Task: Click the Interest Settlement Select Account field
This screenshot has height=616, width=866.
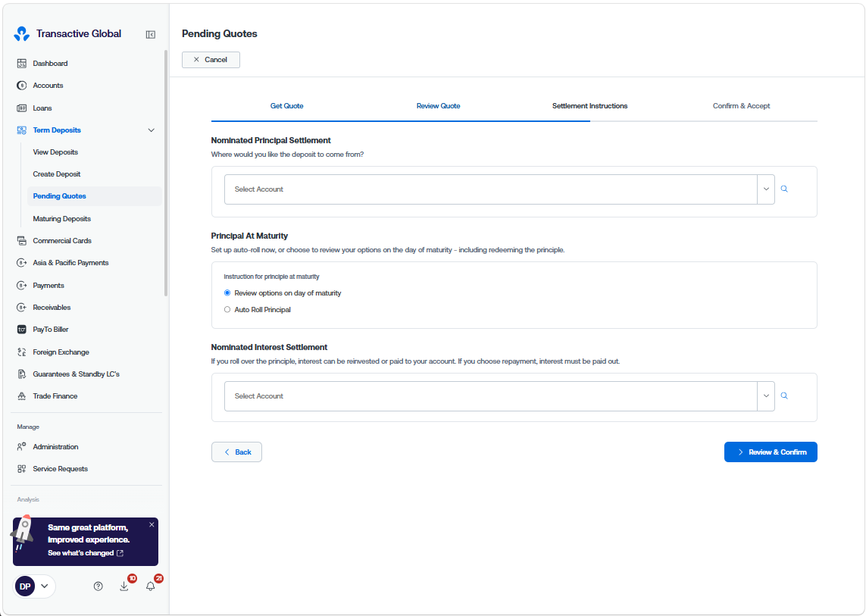Action: 490,396
